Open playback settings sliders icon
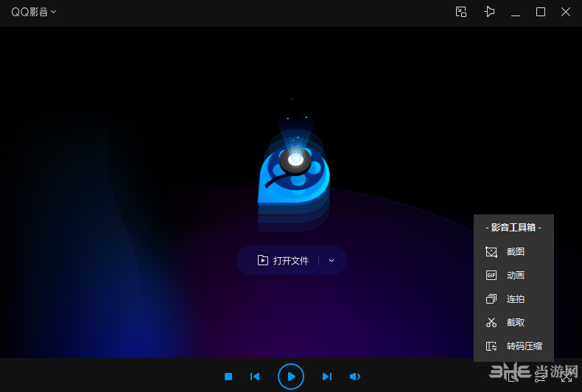Image resolution: width=582 pixels, height=392 pixels. click(541, 377)
